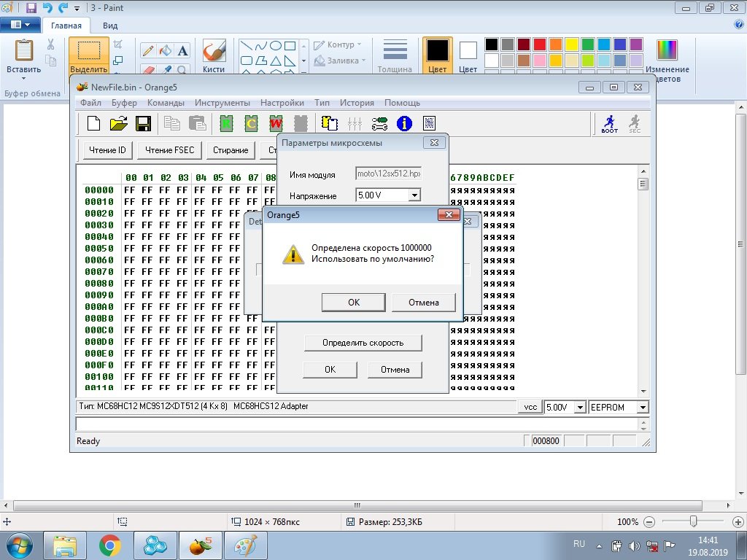Open the Помощь menu in Orange5
The image size is (747, 560).
[x=402, y=103]
